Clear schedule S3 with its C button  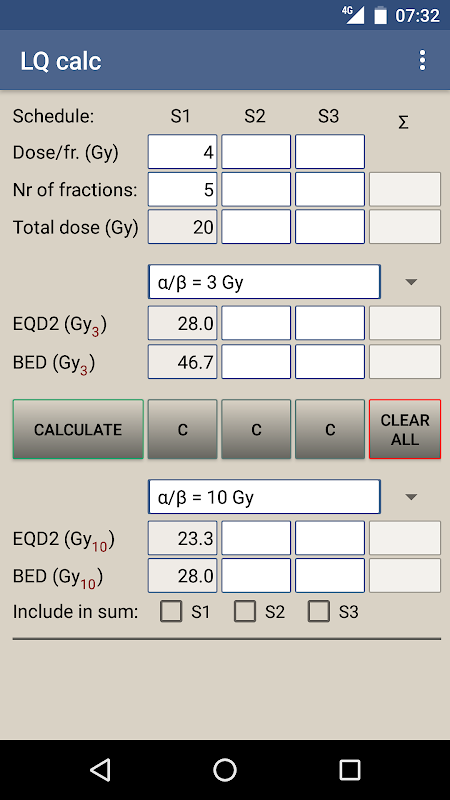[330, 429]
